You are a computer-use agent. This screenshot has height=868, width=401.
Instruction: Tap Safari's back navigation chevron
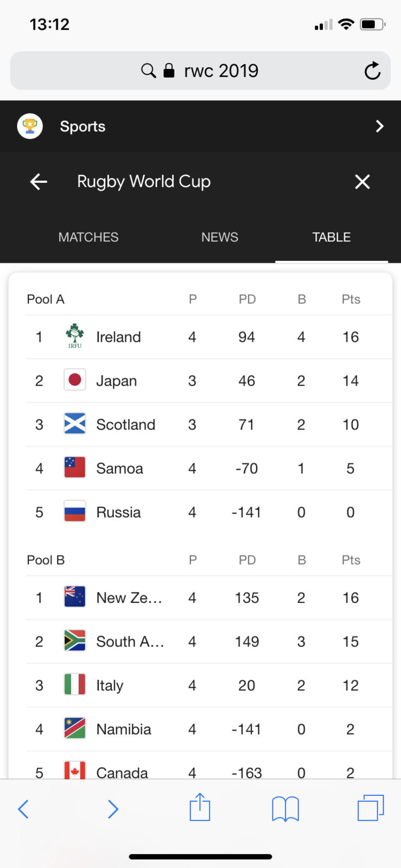point(23,809)
